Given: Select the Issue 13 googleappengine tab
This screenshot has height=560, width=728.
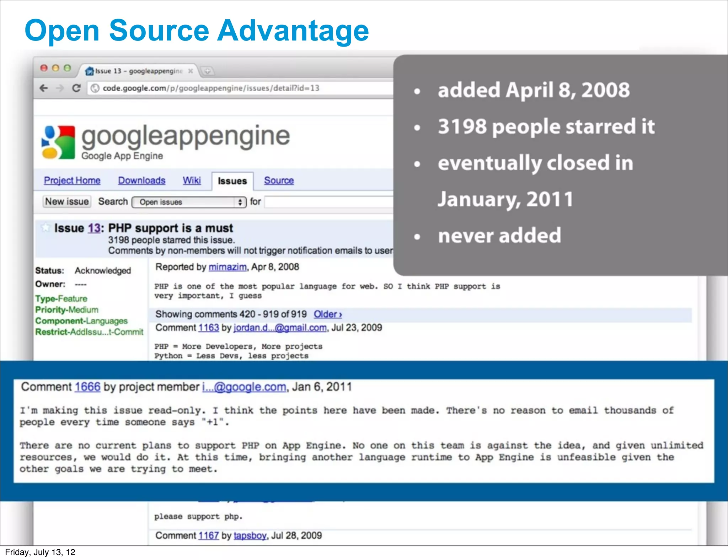Looking at the screenshot, I should point(139,71).
